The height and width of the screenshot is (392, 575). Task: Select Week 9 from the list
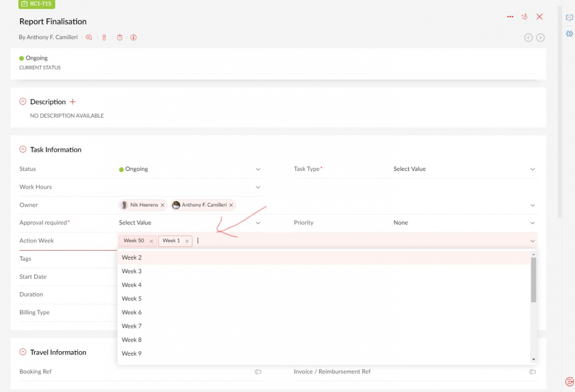324,353
